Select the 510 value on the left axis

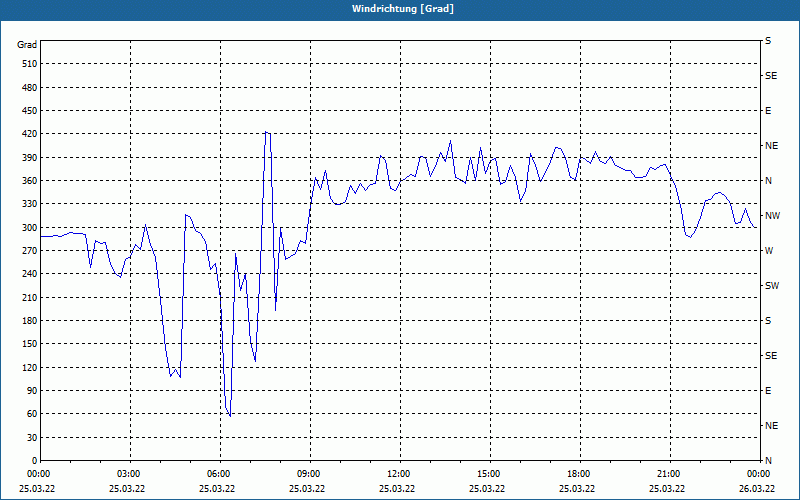[30, 64]
